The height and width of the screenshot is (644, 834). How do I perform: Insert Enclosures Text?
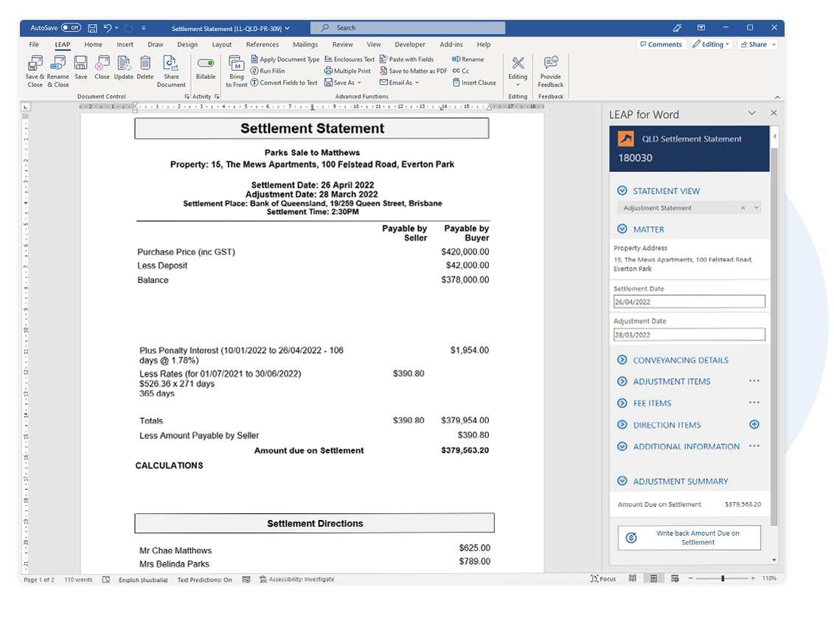coord(350,59)
